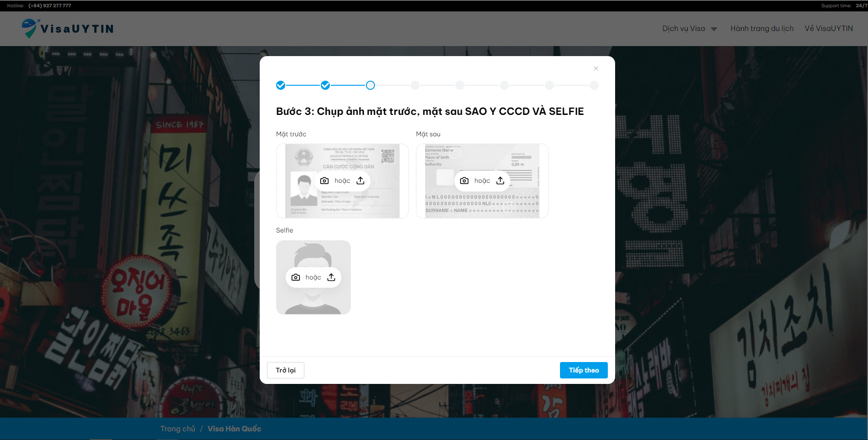
Task: Open the Dịch vụ Visa menu
Action: 683,28
